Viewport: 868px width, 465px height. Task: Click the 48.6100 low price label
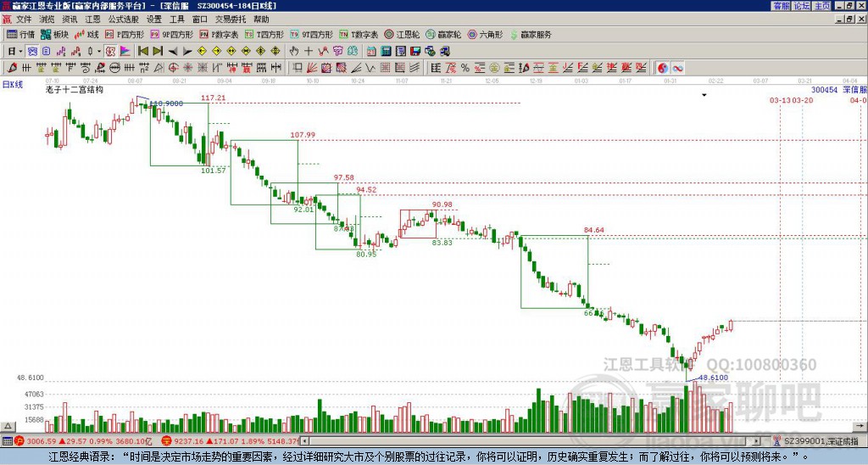coord(714,378)
